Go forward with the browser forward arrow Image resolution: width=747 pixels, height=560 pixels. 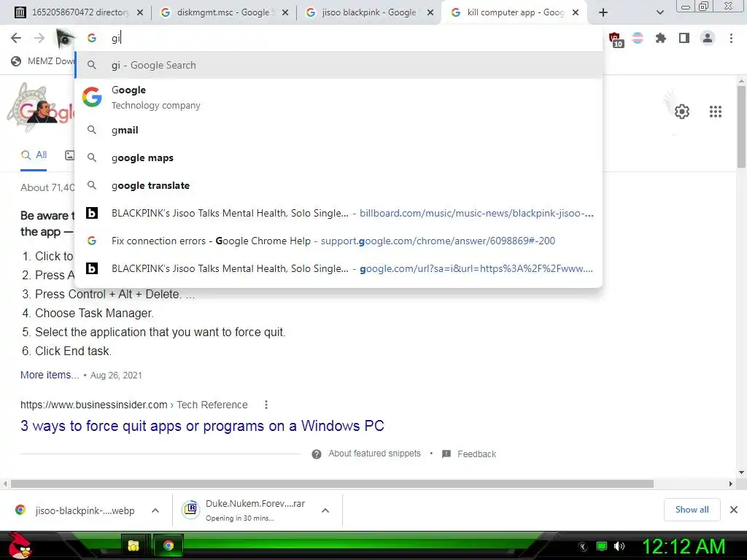click(39, 38)
